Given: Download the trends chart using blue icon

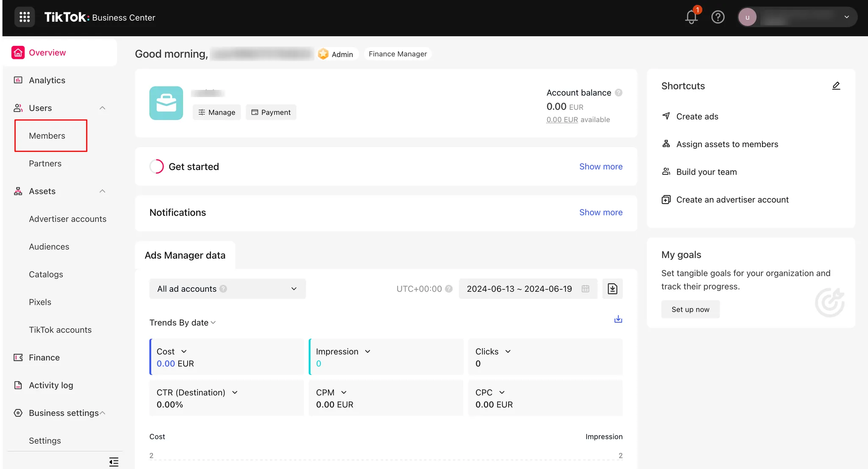Looking at the screenshot, I should [x=618, y=319].
